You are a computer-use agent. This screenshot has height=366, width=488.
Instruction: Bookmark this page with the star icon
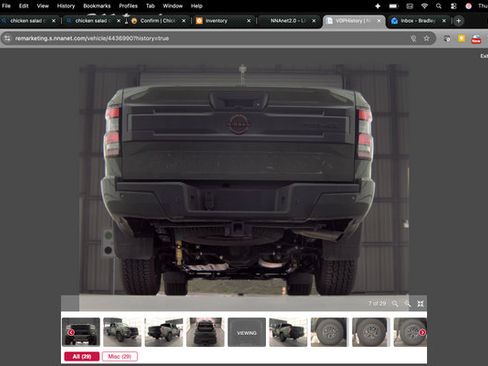tap(427, 38)
